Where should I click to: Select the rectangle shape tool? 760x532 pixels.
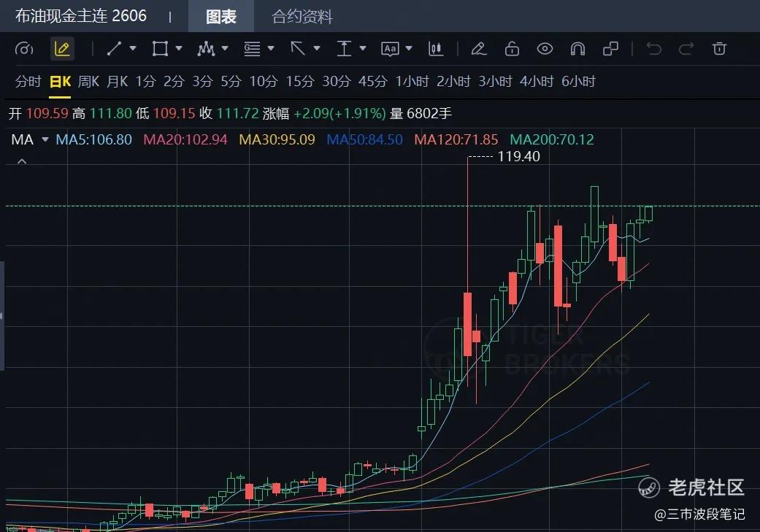tap(160, 48)
